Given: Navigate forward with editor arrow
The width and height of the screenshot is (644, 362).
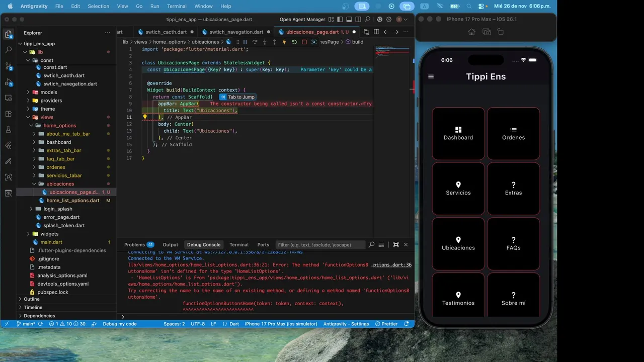Looking at the screenshot, I should point(396,32).
